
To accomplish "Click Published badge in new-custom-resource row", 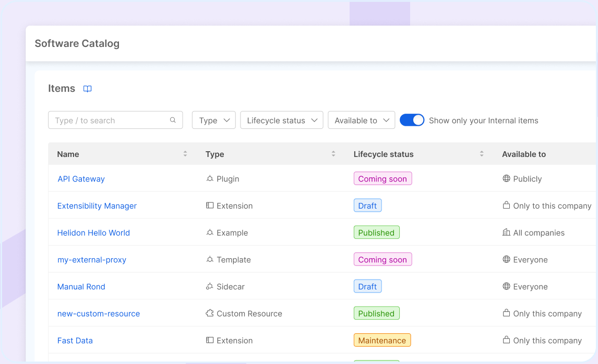I will [x=376, y=313].
